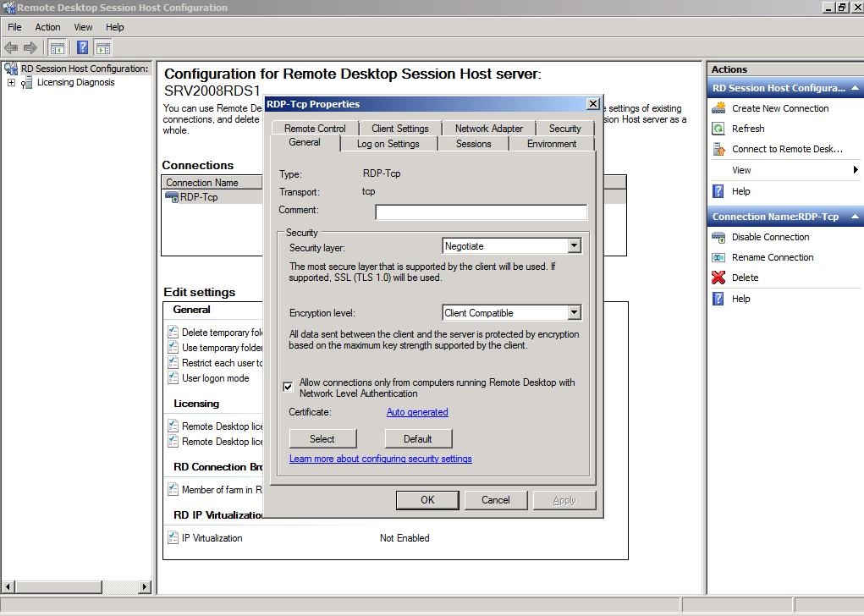Switch to the Log on Settings tab
This screenshot has width=864, height=616.
(388, 144)
